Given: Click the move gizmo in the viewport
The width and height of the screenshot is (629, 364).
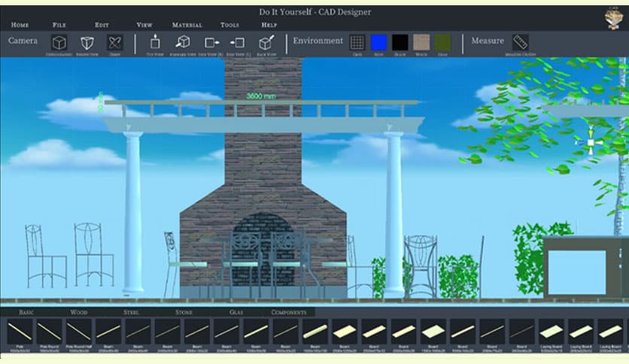Looking at the screenshot, I should [x=591, y=142].
